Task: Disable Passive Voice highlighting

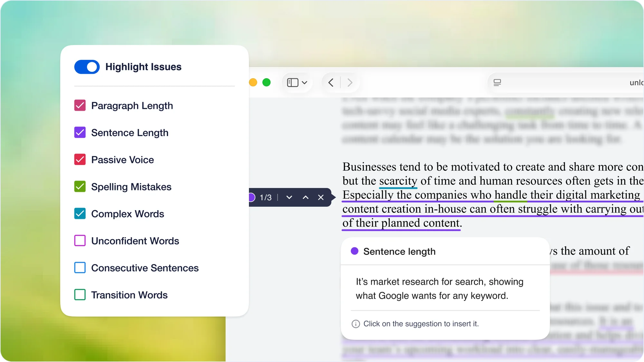Action: tap(80, 160)
